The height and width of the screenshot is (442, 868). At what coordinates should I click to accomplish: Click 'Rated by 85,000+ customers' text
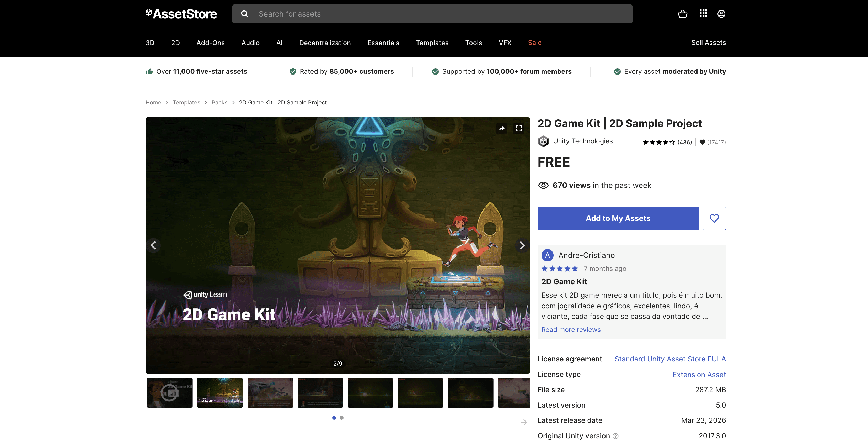pyautogui.click(x=347, y=71)
